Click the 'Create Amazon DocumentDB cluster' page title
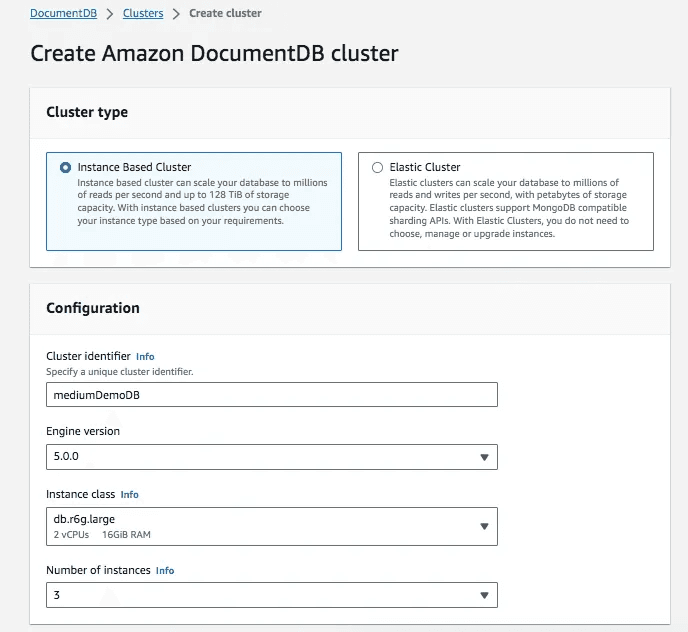This screenshot has width=688, height=632. coord(214,54)
